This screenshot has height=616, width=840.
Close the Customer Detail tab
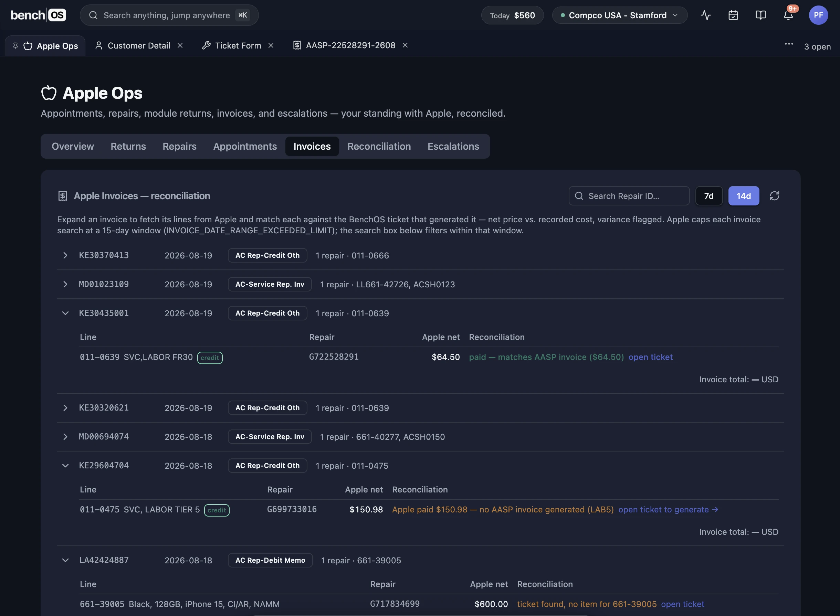click(x=180, y=45)
